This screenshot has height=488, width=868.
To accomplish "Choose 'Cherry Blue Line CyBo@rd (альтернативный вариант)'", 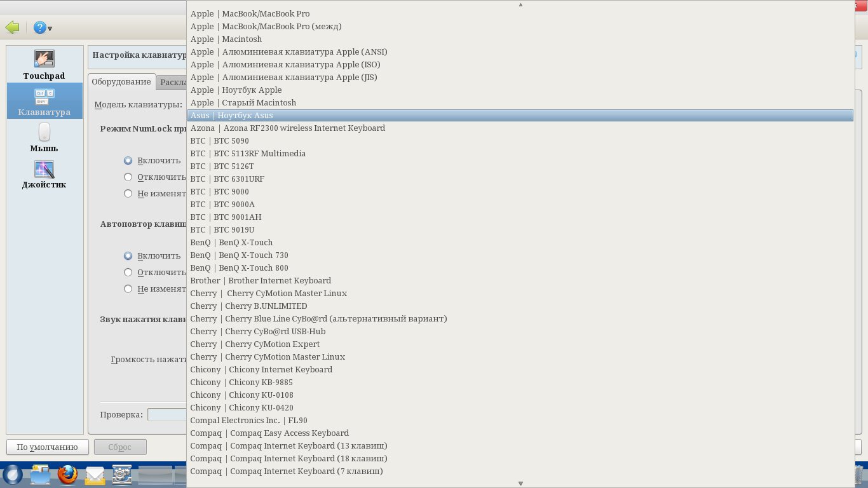I will 520,319.
